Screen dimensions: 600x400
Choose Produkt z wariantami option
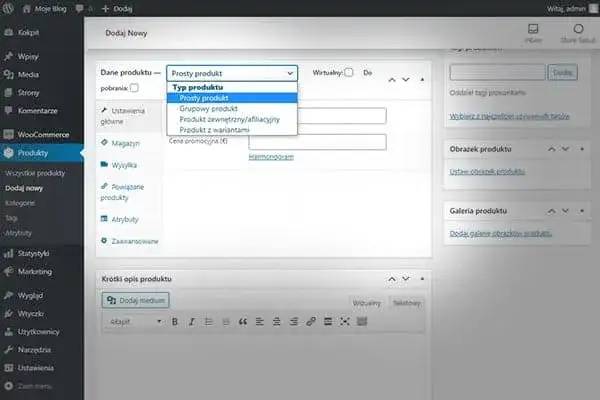232,130
